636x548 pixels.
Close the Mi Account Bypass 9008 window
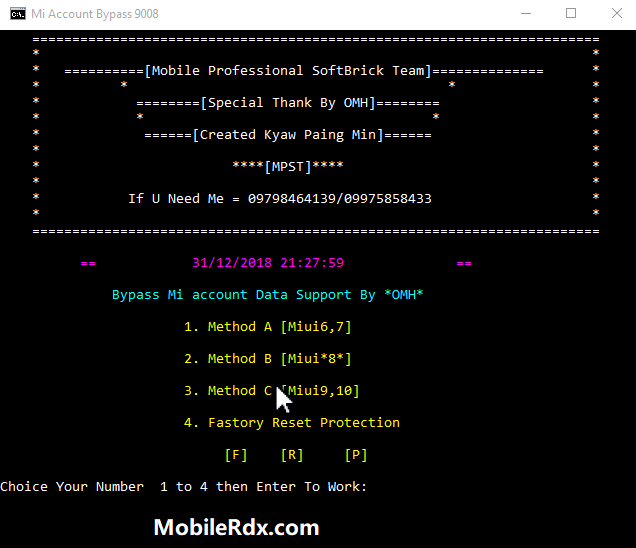point(617,13)
